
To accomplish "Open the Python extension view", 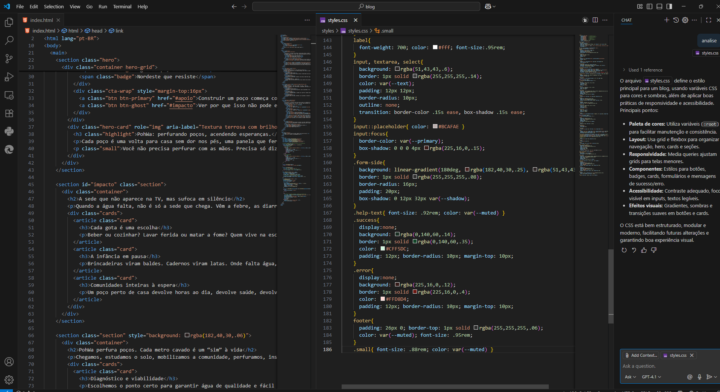I will (9, 131).
